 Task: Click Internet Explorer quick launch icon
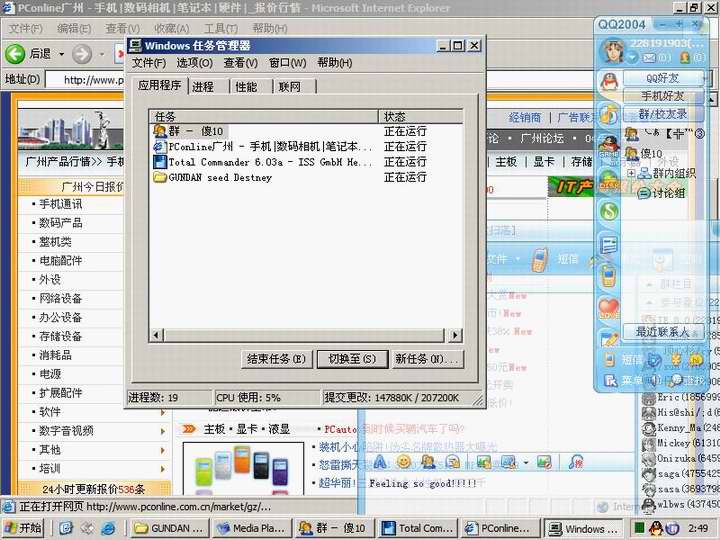[108, 528]
